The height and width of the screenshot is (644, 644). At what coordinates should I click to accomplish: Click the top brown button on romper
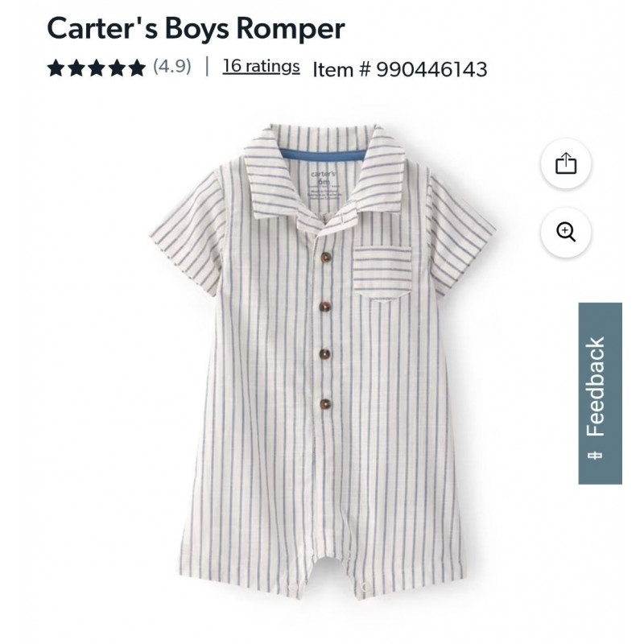point(325,258)
